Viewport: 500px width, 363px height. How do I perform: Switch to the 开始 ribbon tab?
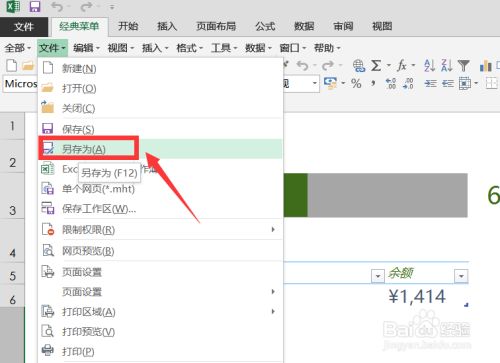[128, 26]
